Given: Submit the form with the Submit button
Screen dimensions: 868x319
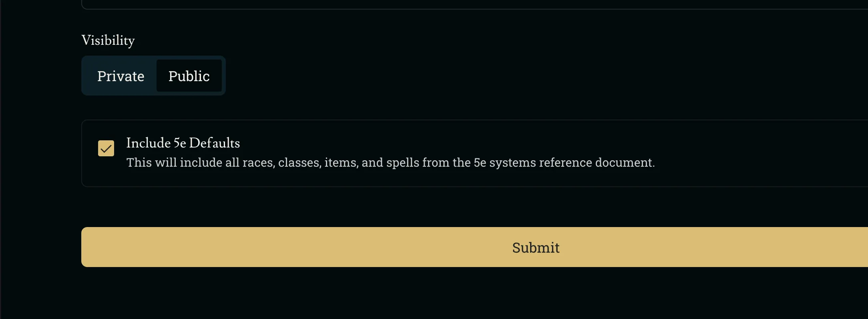Looking at the screenshot, I should (536, 247).
